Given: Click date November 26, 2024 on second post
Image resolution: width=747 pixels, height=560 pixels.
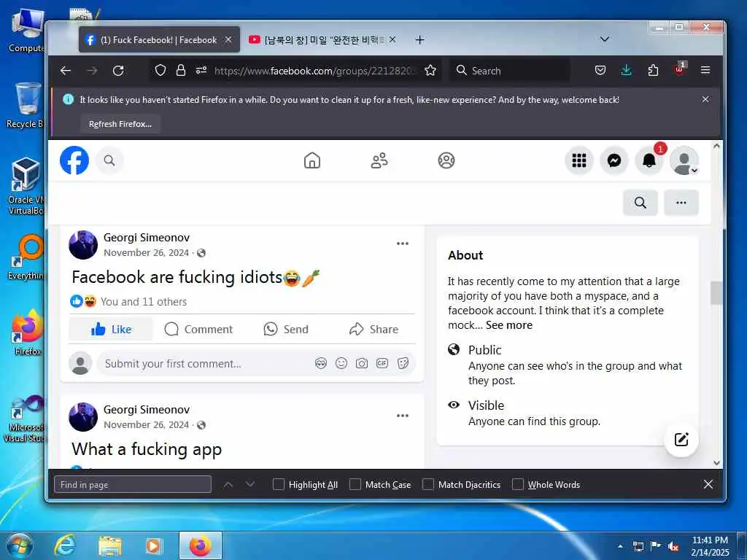Looking at the screenshot, I should 146,425.
